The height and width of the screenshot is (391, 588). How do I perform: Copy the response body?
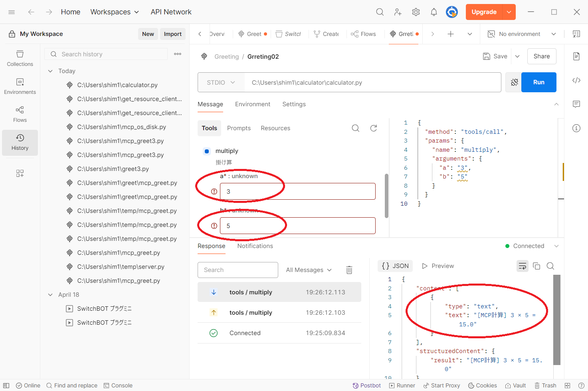pos(537,266)
